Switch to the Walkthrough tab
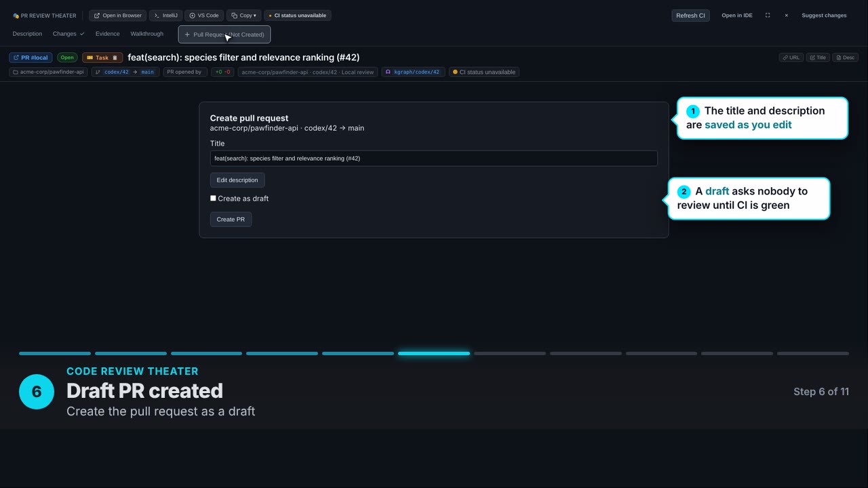This screenshot has height=488, width=868. pyautogui.click(x=146, y=34)
